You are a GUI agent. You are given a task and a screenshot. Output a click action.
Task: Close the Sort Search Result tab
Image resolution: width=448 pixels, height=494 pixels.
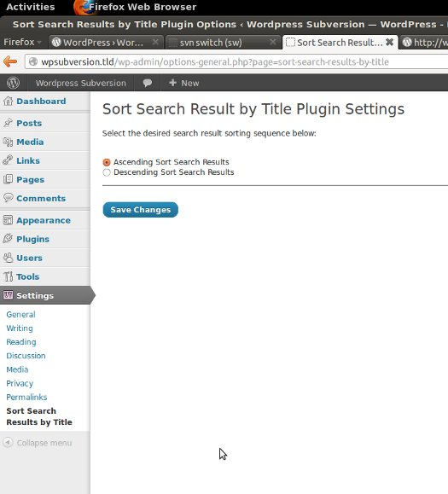[x=389, y=42]
